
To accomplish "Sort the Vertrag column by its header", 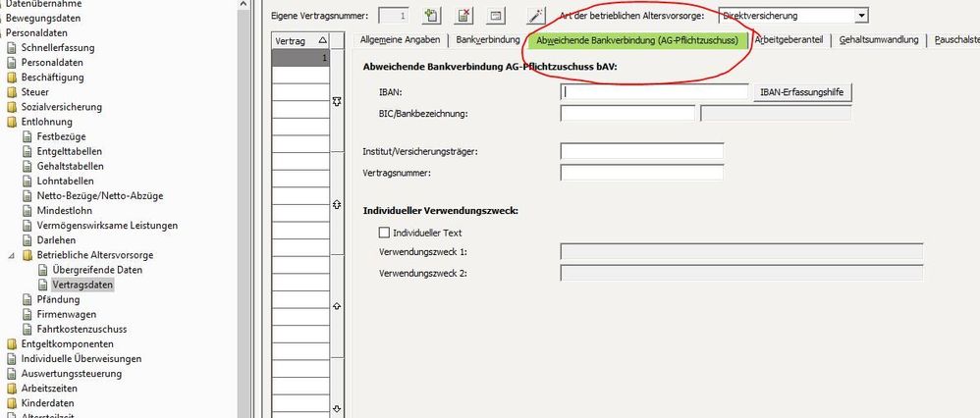I will (x=301, y=41).
